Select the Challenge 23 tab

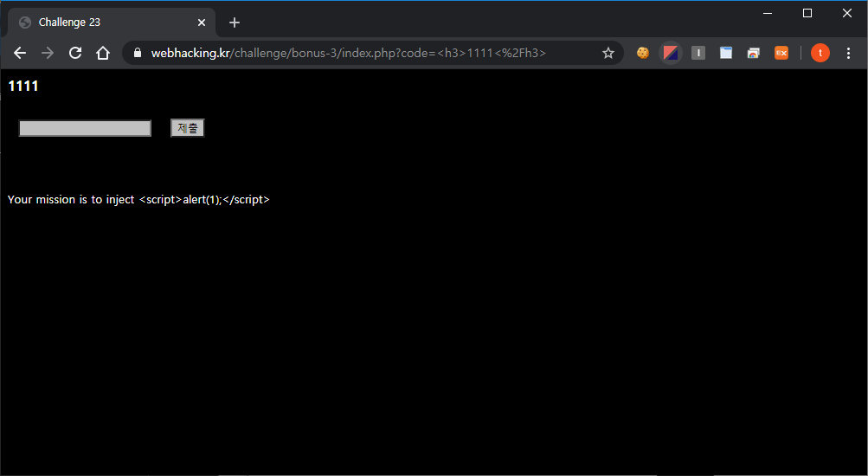(x=112, y=23)
